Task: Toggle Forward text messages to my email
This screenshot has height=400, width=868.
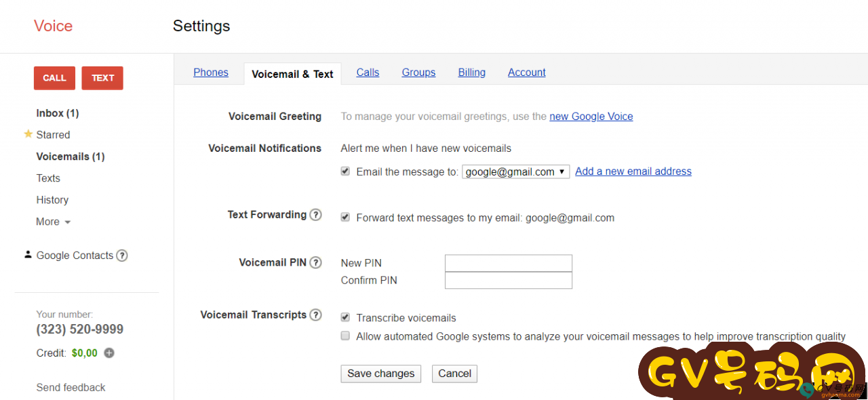Action: [x=345, y=218]
